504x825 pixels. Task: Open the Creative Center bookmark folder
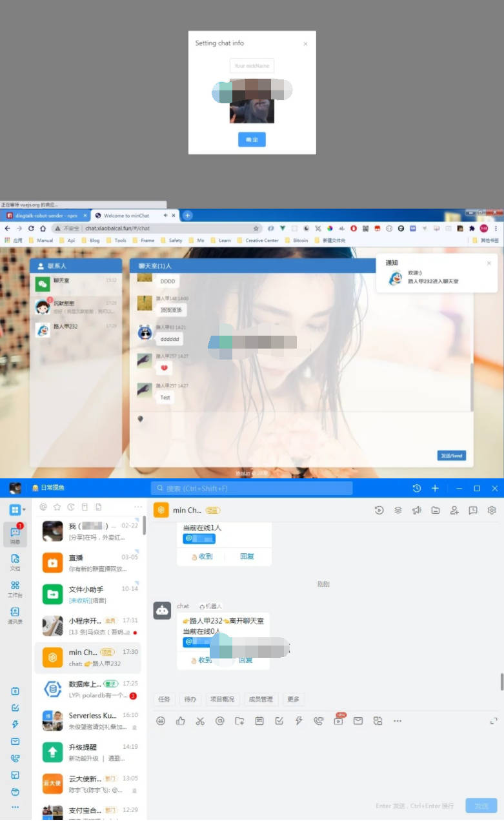pyautogui.click(x=257, y=240)
